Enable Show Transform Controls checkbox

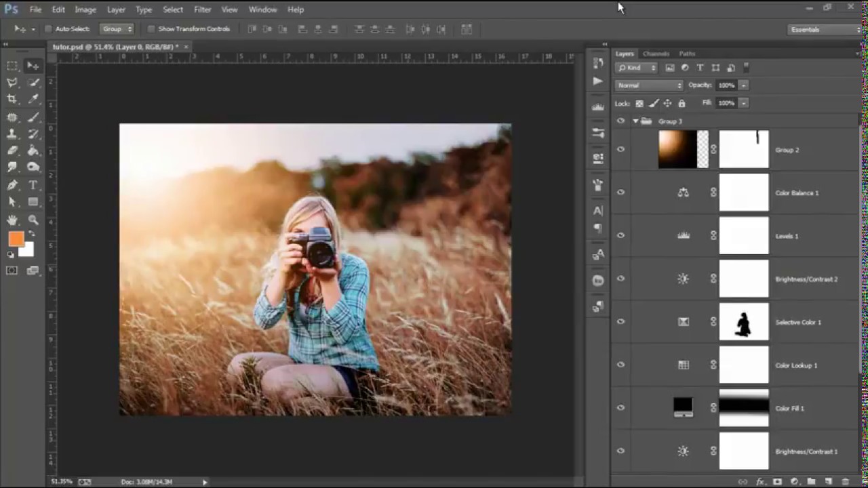(x=151, y=29)
